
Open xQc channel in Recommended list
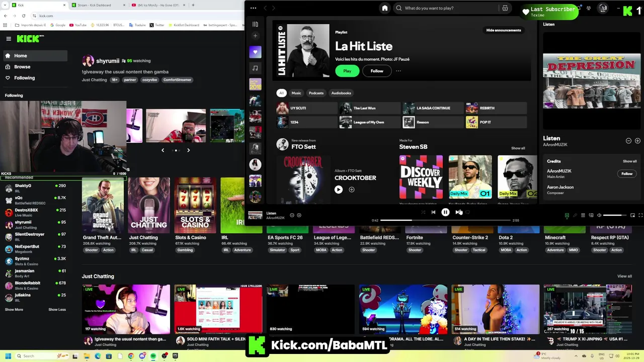point(35,200)
